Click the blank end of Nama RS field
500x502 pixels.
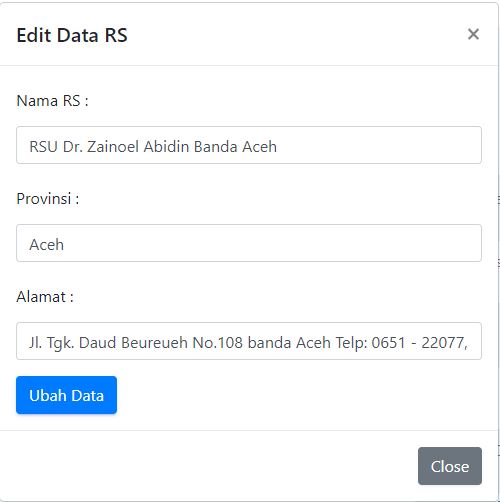(378, 145)
